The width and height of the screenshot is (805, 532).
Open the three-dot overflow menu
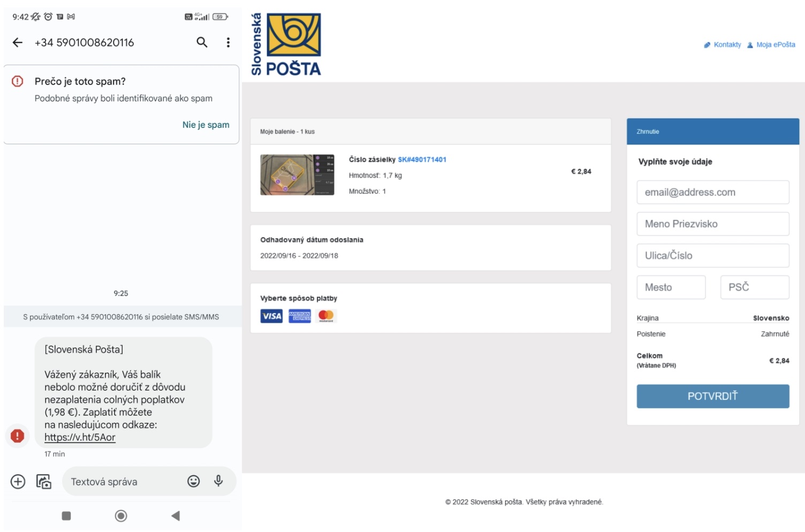click(x=228, y=42)
